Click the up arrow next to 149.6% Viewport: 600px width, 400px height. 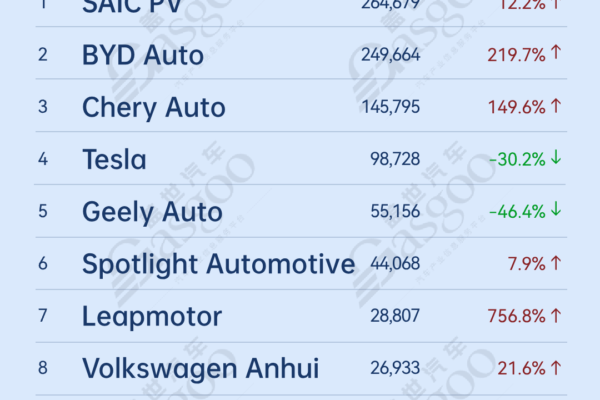pos(556,106)
